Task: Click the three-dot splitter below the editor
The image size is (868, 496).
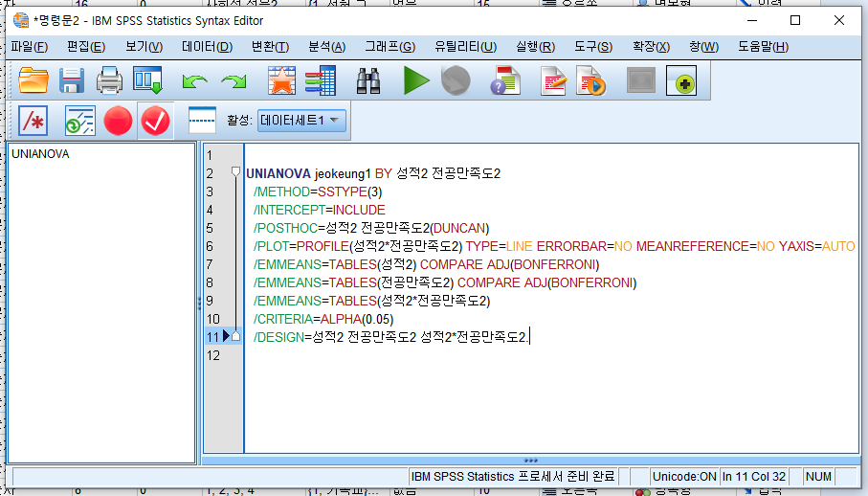Action: (x=530, y=460)
